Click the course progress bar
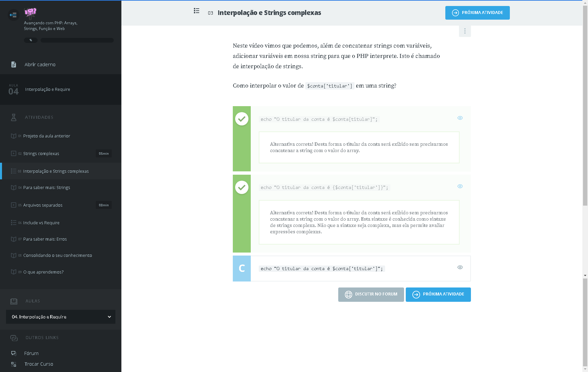The height and width of the screenshot is (372, 588). click(77, 40)
